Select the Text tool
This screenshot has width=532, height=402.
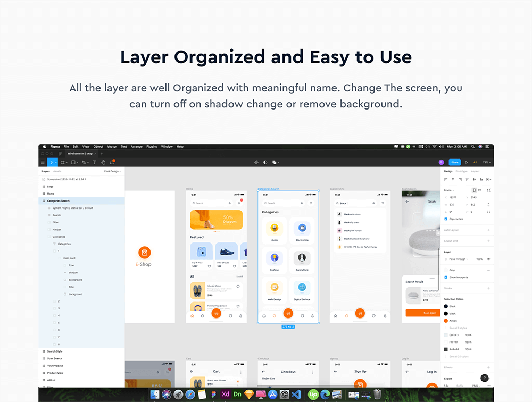(95, 162)
